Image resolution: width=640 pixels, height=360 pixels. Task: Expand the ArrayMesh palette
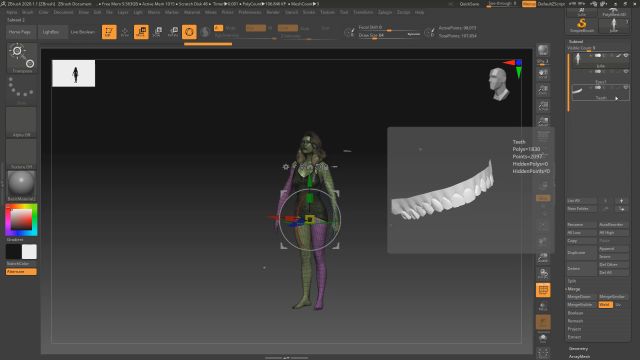579,356
